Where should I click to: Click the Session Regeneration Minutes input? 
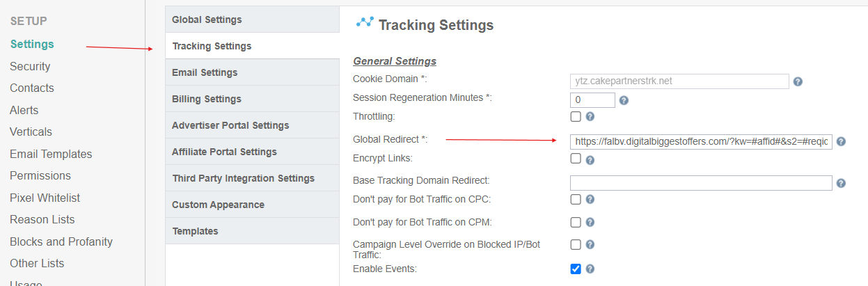(x=592, y=100)
